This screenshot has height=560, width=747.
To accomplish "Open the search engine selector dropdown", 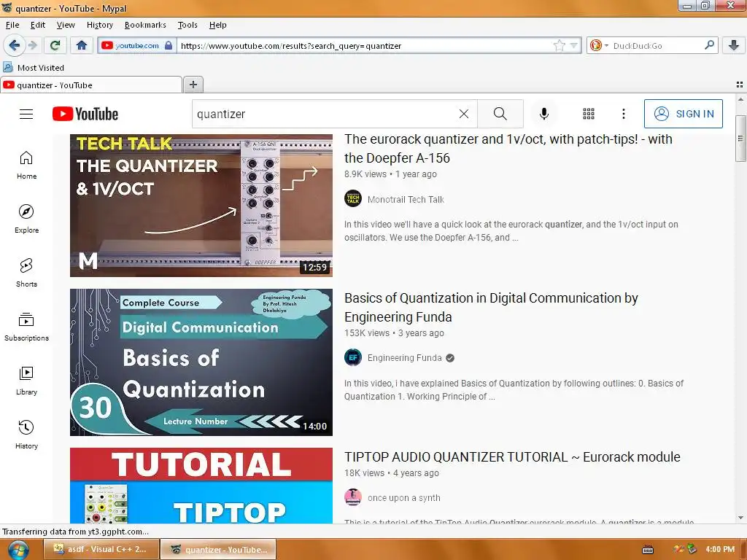I will coord(598,45).
